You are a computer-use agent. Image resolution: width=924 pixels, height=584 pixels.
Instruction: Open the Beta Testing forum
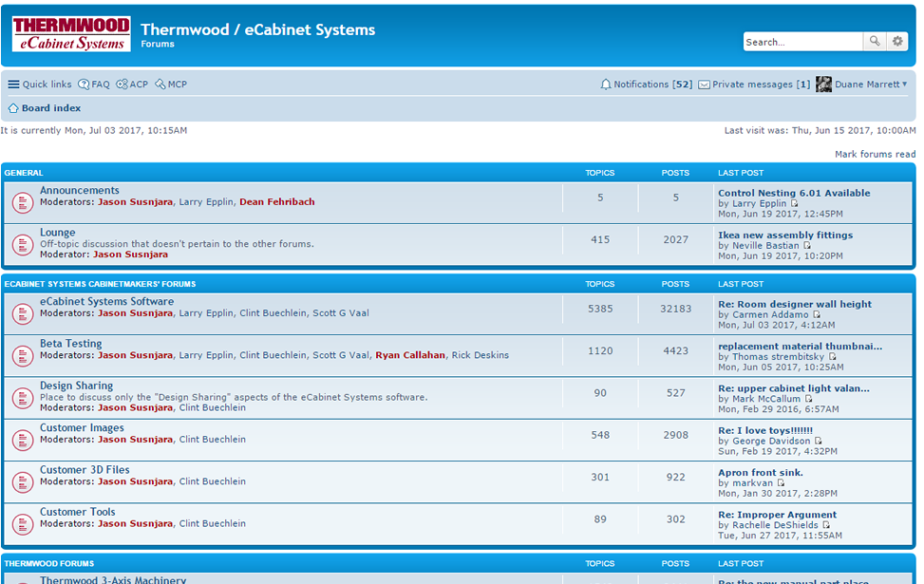click(70, 344)
